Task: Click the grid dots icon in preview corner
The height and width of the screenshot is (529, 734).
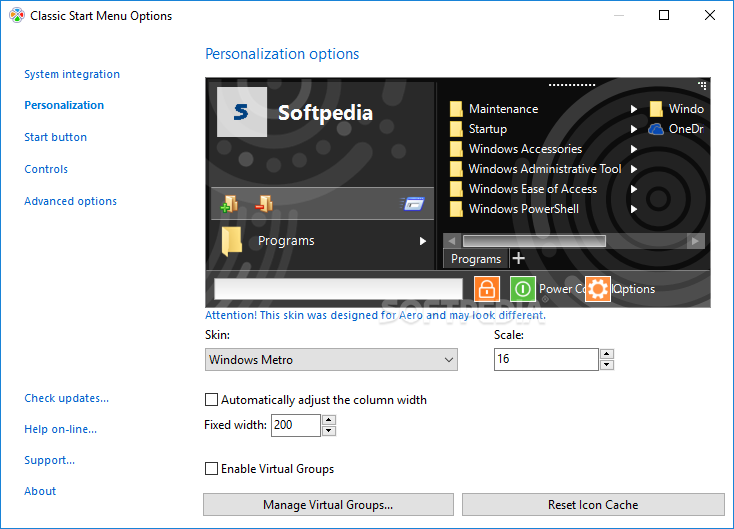Action: (x=702, y=85)
